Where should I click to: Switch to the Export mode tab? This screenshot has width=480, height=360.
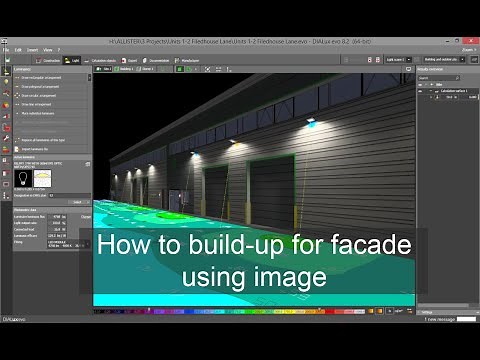[129, 60]
